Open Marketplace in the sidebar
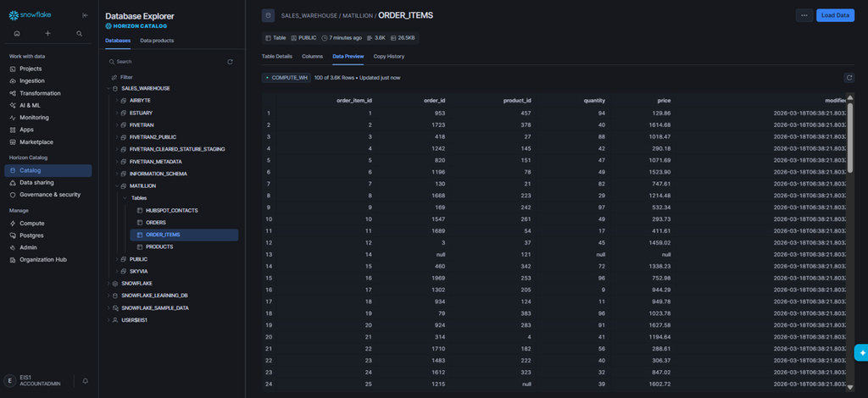This screenshot has height=398, width=868. pyautogui.click(x=48, y=142)
